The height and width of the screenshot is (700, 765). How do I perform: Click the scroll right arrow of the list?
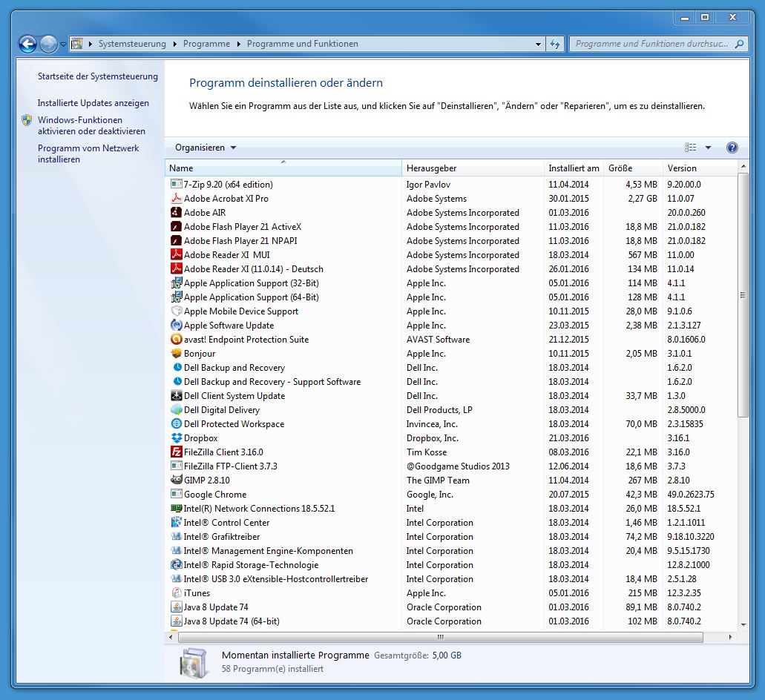(x=730, y=637)
